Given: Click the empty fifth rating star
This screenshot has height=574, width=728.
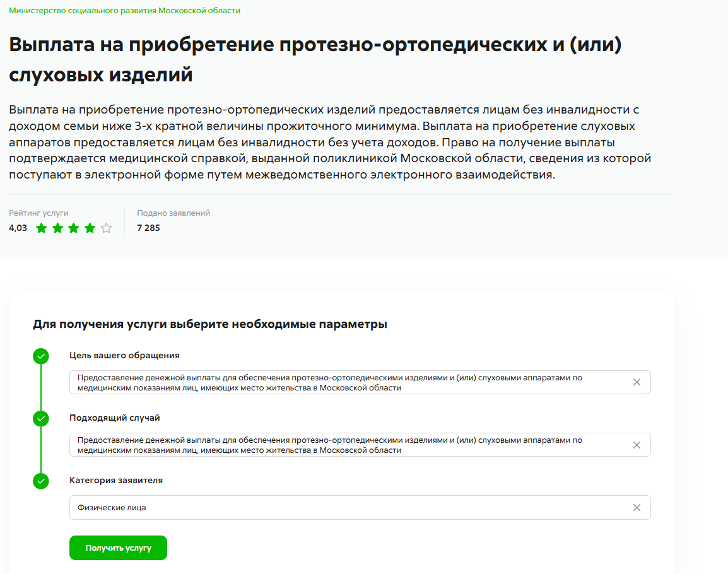Looking at the screenshot, I should point(107,228).
